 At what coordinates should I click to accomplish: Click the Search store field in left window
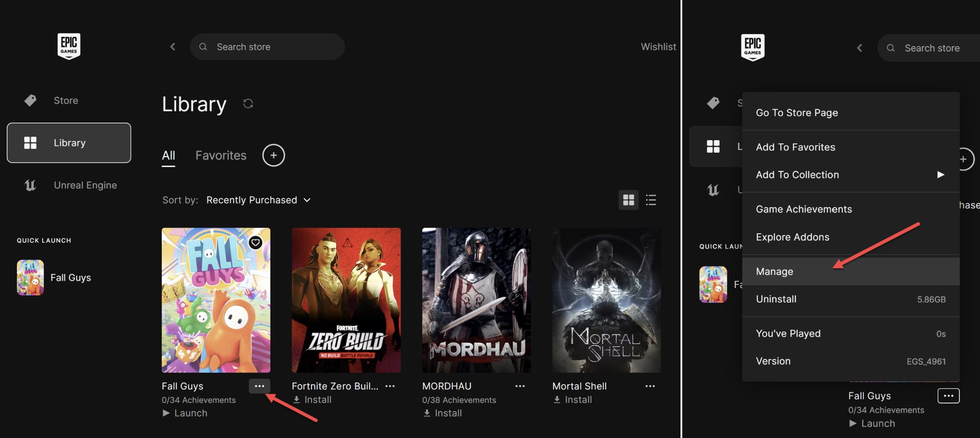pos(267,47)
